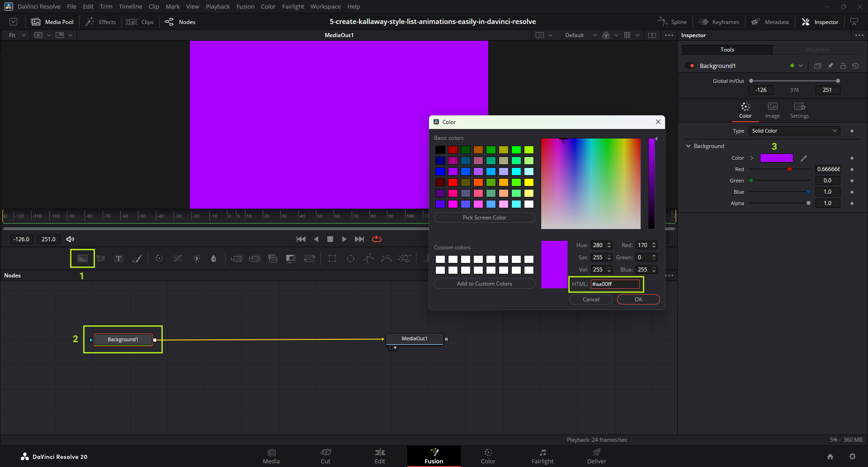The width and height of the screenshot is (868, 467).
Task: Click the Polygon mask tool icon
Action: click(x=368, y=258)
